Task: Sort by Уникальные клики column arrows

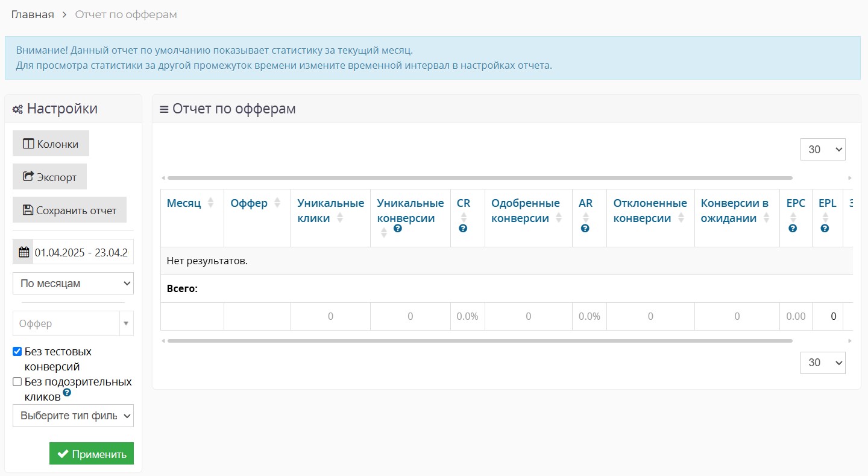Action: coord(339,218)
